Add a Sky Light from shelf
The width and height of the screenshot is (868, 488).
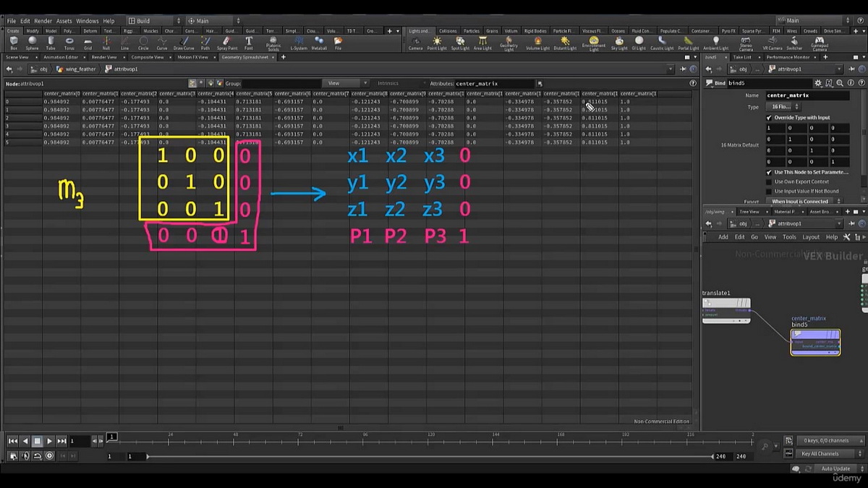click(x=619, y=43)
